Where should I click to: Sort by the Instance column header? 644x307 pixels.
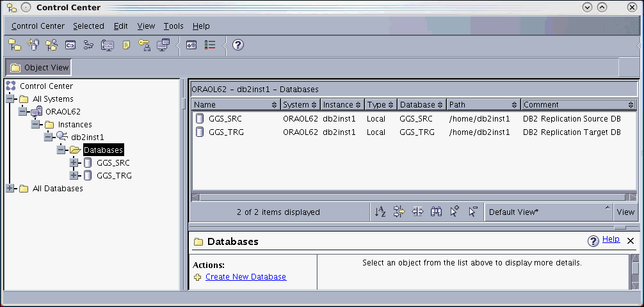342,105
